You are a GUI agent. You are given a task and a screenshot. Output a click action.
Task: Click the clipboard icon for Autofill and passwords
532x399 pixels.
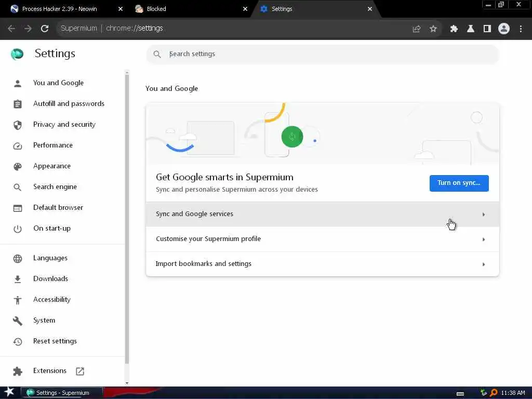[x=18, y=104]
